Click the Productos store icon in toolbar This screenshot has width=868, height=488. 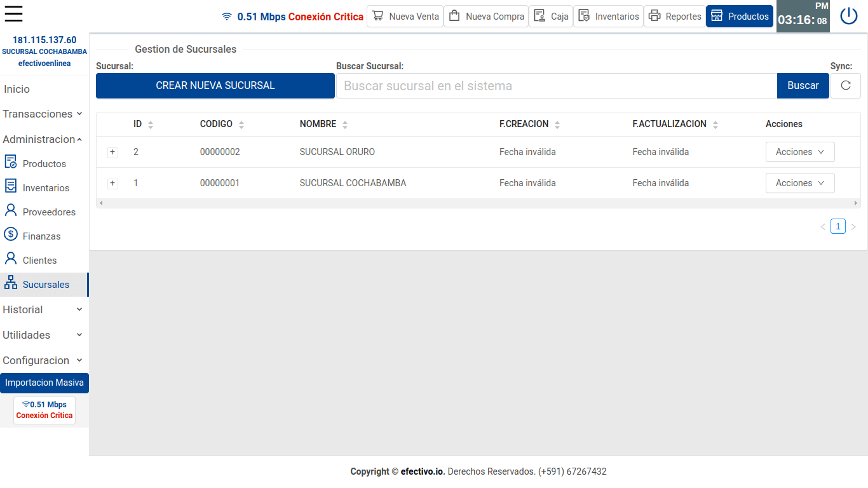click(x=717, y=16)
